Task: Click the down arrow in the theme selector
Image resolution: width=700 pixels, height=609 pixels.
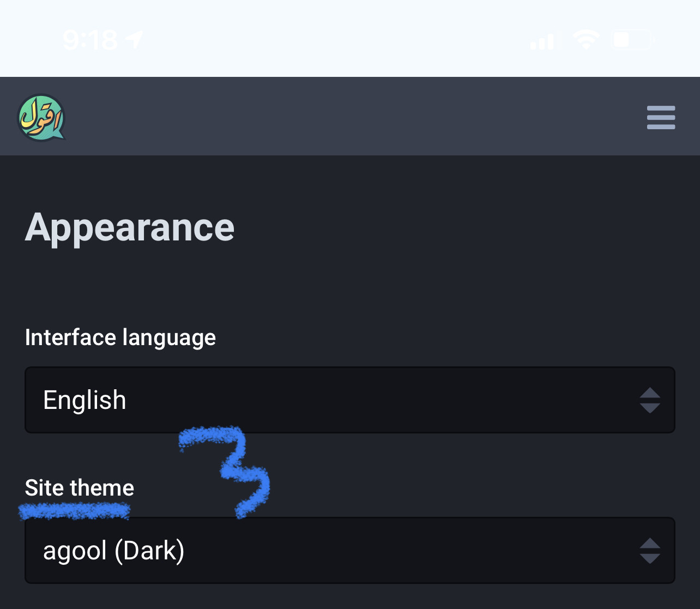Action: 650,558
